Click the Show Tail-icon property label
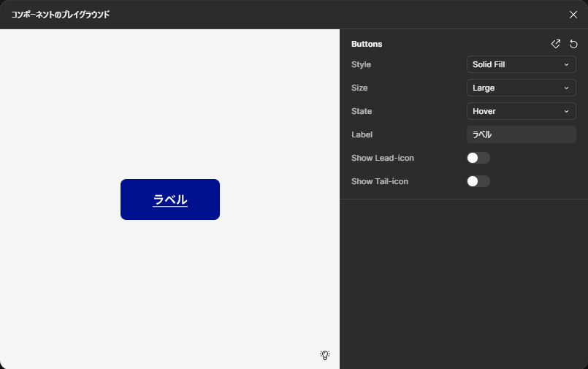The image size is (588, 369). click(380, 181)
